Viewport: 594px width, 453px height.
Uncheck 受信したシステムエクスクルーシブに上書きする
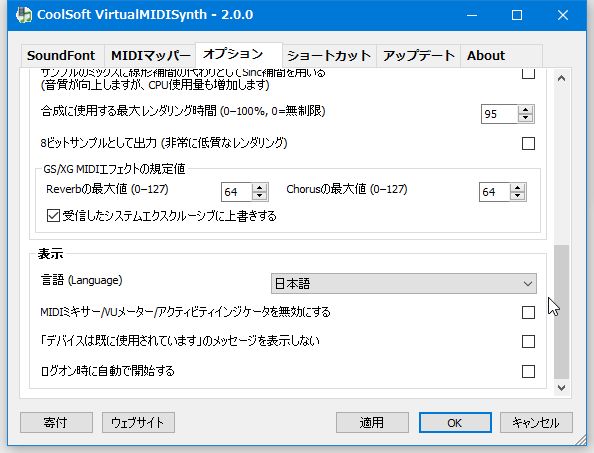(x=53, y=216)
